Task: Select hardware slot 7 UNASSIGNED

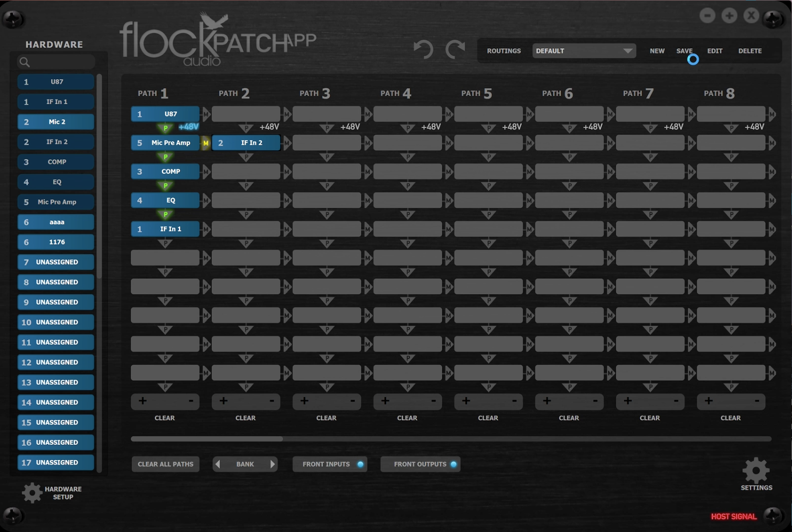Action: (56, 262)
